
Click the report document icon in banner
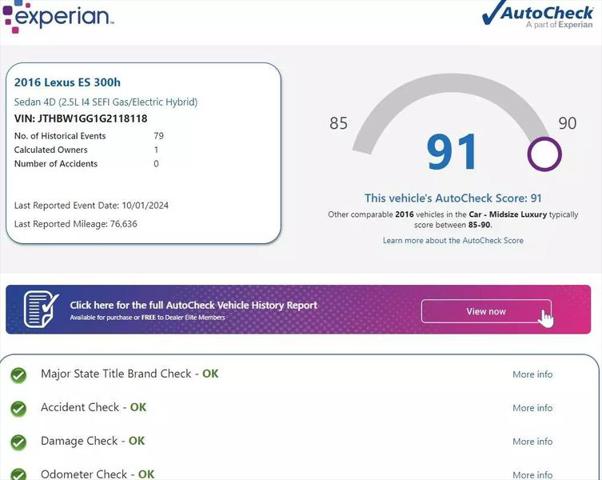[41, 309]
